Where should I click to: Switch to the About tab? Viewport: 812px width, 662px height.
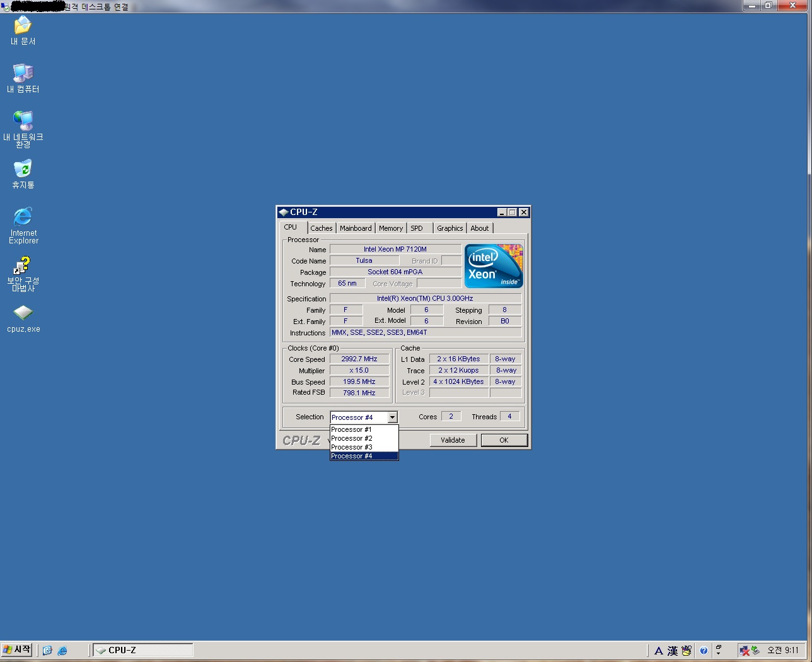pyautogui.click(x=480, y=228)
